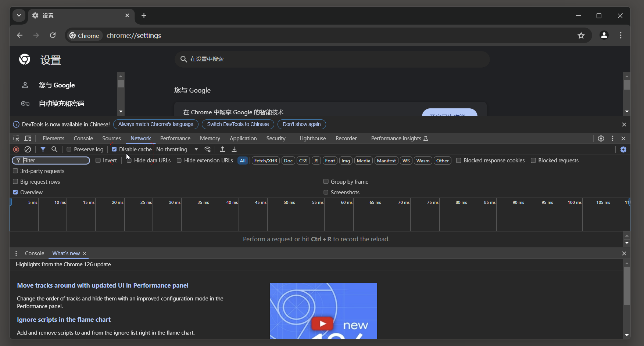Open the Application tab
Screen dimensions: 644x346
[x=243, y=138]
